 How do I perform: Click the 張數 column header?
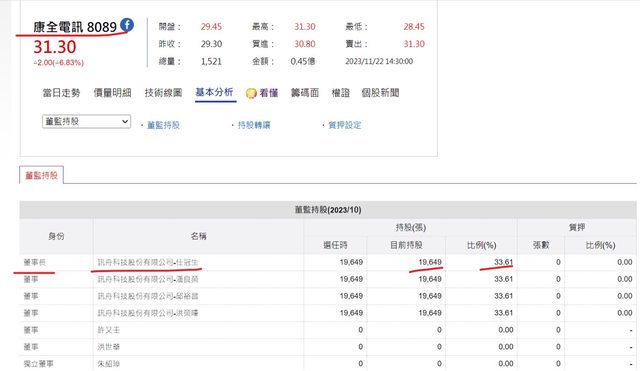click(541, 245)
